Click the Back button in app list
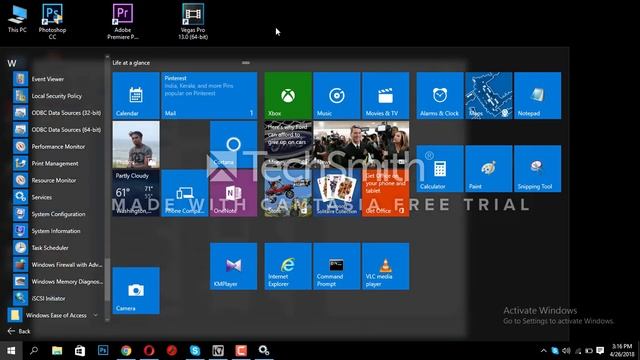Viewport: 640px width, 360px height. (19, 331)
